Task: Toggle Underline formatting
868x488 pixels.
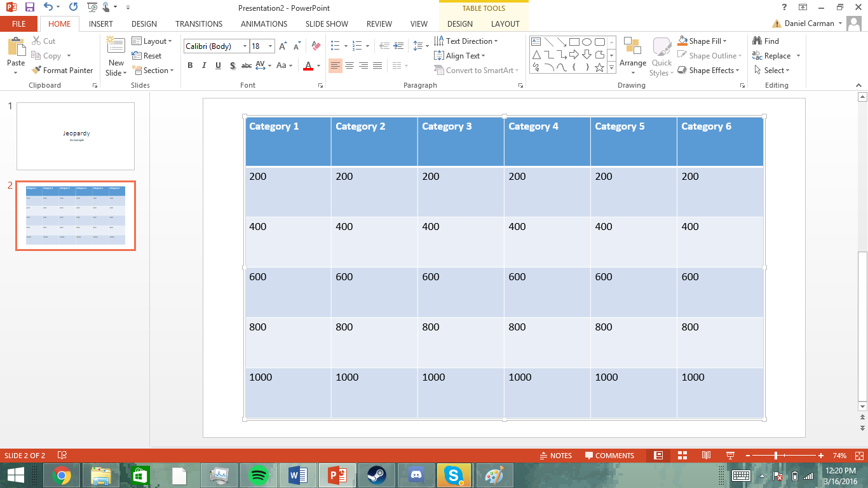Action: pyautogui.click(x=218, y=65)
